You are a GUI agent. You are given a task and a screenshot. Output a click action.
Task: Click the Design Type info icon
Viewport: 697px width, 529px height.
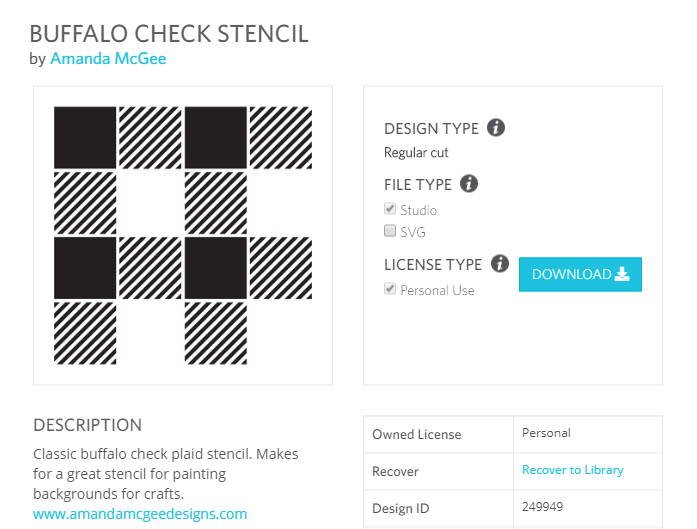coord(496,128)
